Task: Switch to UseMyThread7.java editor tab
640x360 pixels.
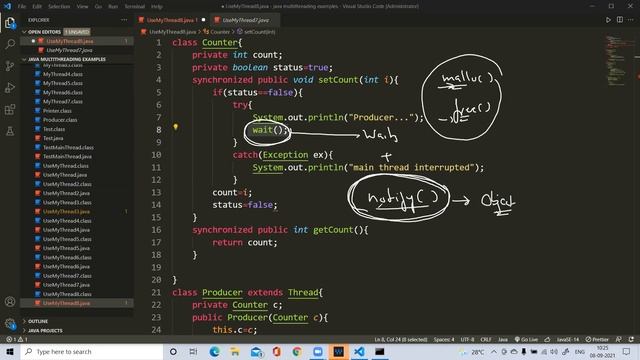Action: pyautogui.click(x=245, y=20)
